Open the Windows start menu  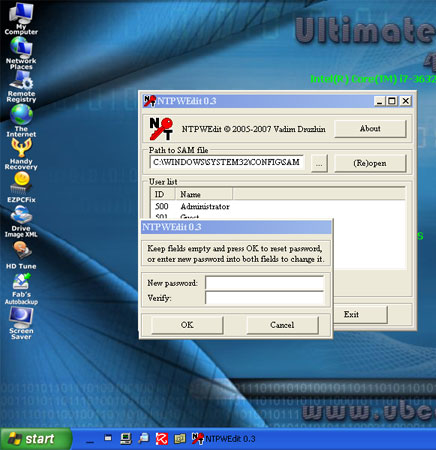(x=36, y=439)
